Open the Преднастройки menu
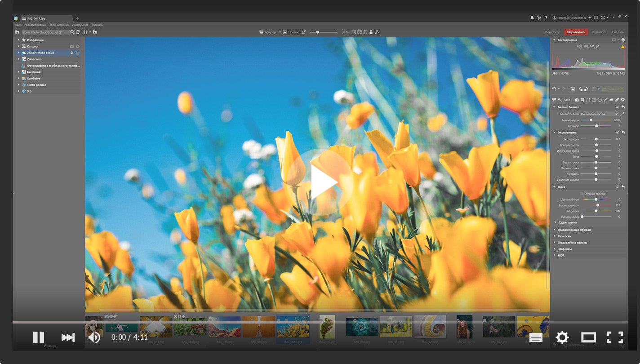This screenshot has width=640, height=364. coord(59,25)
